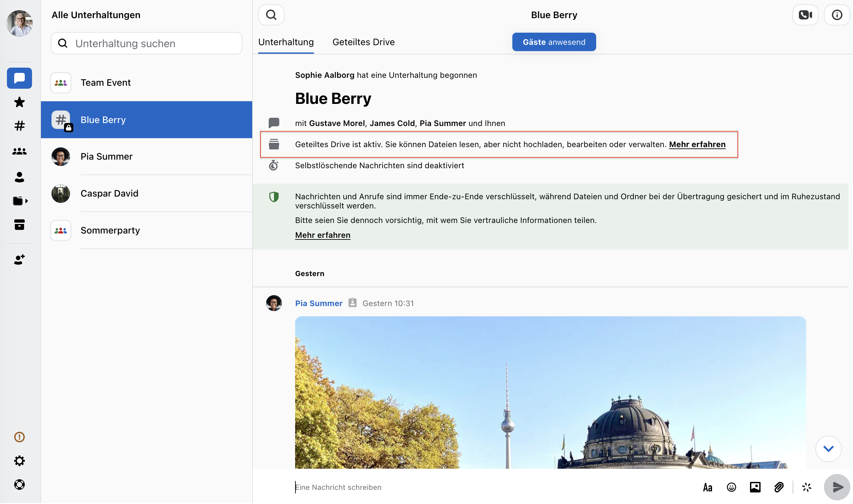Jump to latest message with down chevron

(829, 449)
